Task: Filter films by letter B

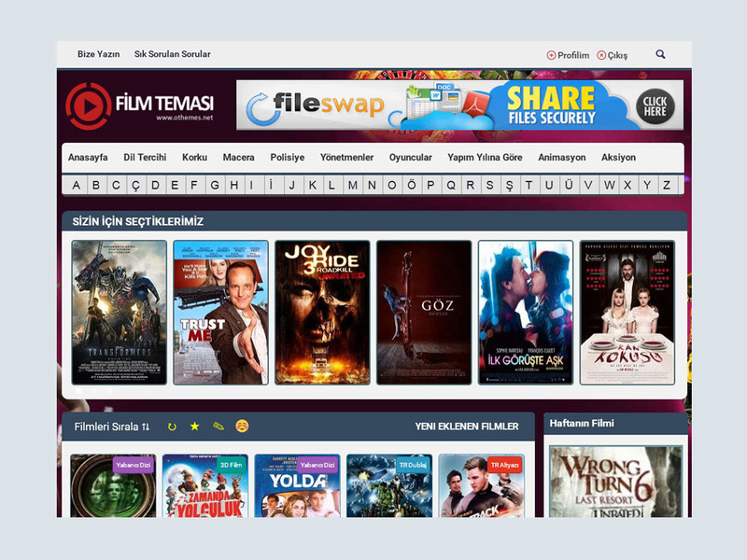Action: pyautogui.click(x=96, y=185)
